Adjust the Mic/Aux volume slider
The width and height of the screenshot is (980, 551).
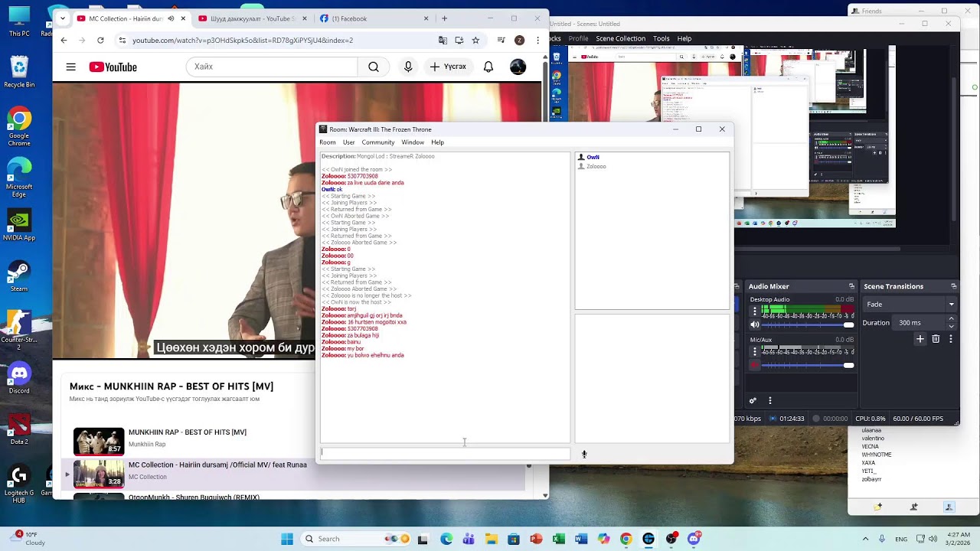click(x=808, y=365)
